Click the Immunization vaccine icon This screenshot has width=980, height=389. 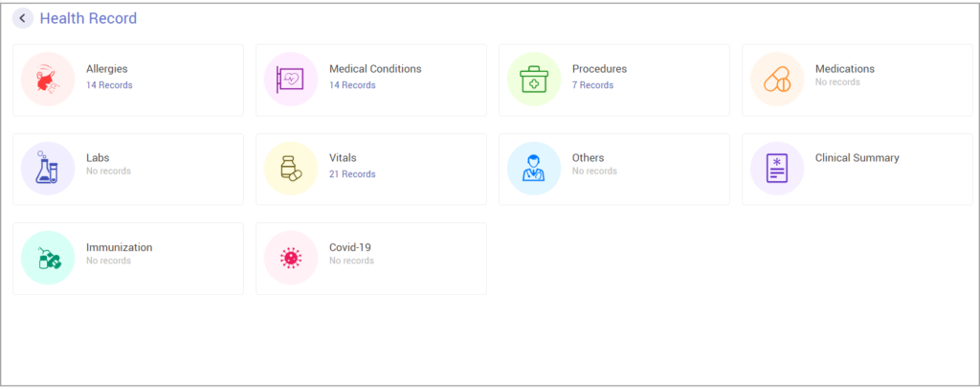[x=48, y=258]
